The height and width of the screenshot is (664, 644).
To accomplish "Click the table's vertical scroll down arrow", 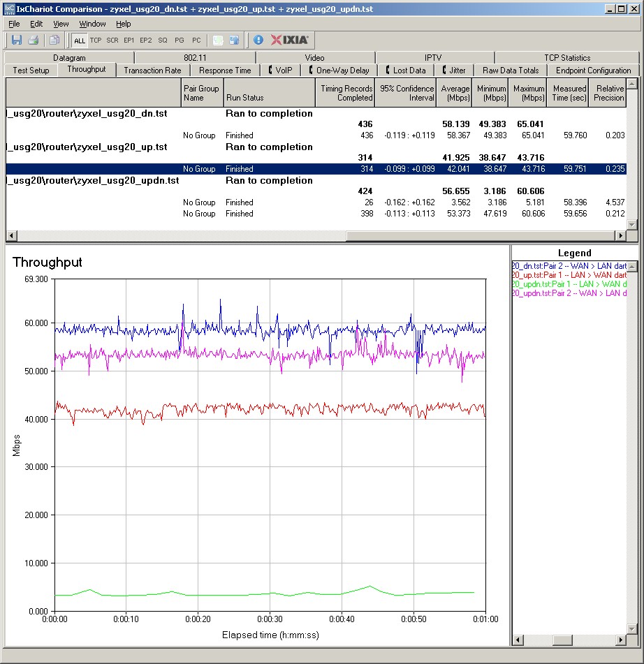I will tap(631, 224).
